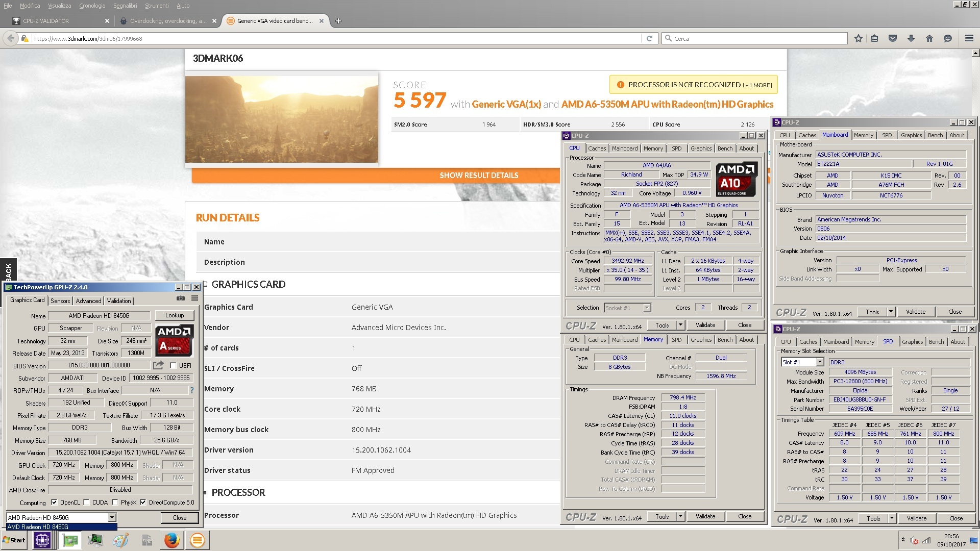This screenshot has width=980, height=551.
Task: Open Tools arrow in CPU-Z Memory window
Action: [x=680, y=517]
